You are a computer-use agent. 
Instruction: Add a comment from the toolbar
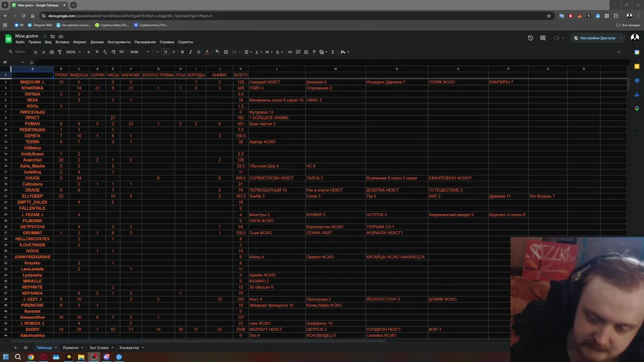[x=298, y=52]
